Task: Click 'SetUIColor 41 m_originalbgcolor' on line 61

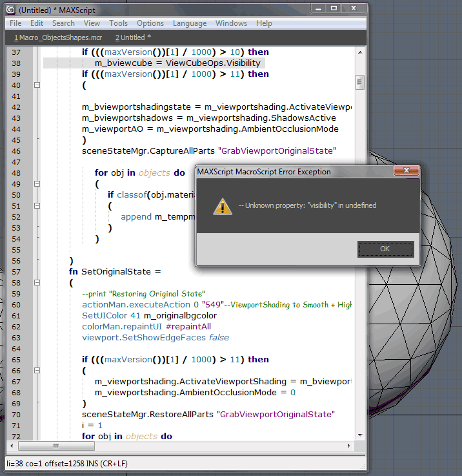Action: click(x=149, y=315)
